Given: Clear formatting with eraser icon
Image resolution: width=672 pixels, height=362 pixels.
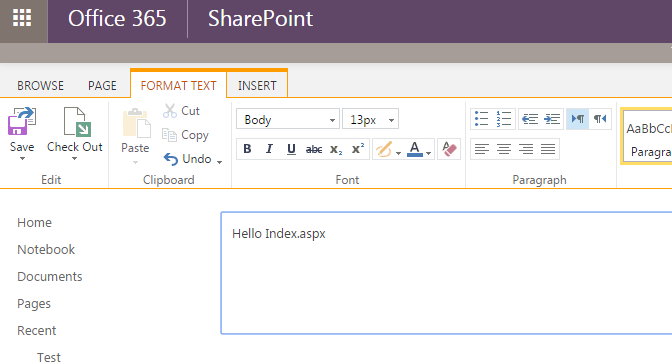Looking at the screenshot, I should point(449,149).
